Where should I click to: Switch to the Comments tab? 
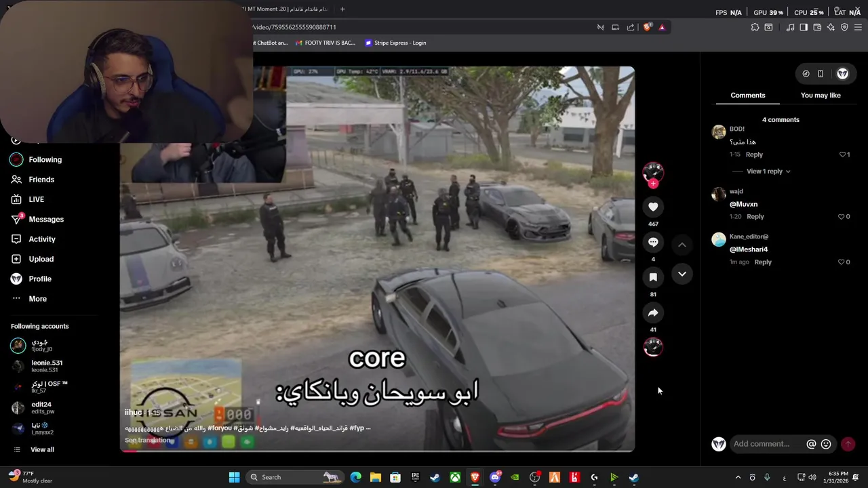pos(747,96)
